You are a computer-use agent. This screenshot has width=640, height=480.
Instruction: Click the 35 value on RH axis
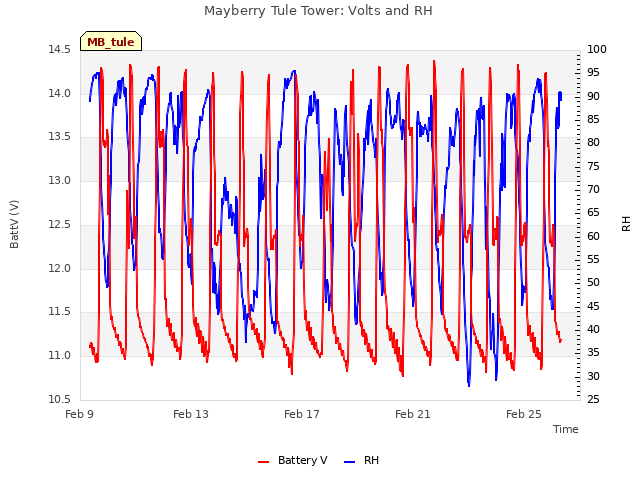tap(593, 352)
